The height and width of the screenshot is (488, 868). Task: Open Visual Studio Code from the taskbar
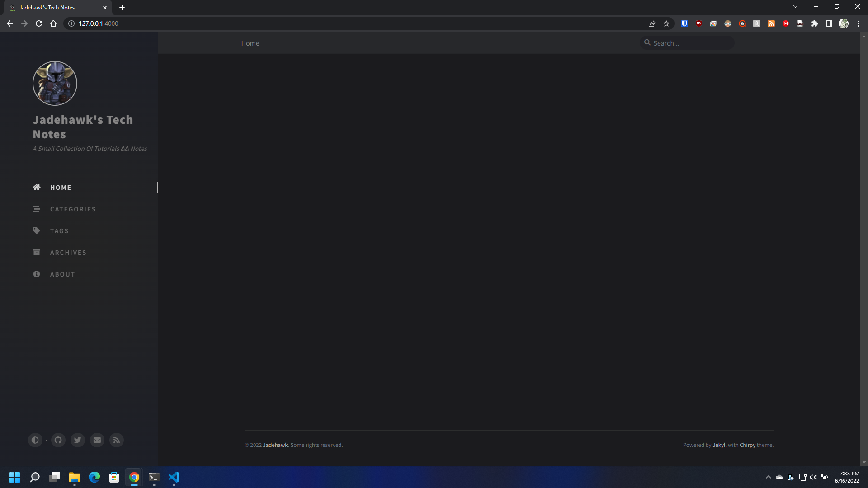click(174, 477)
